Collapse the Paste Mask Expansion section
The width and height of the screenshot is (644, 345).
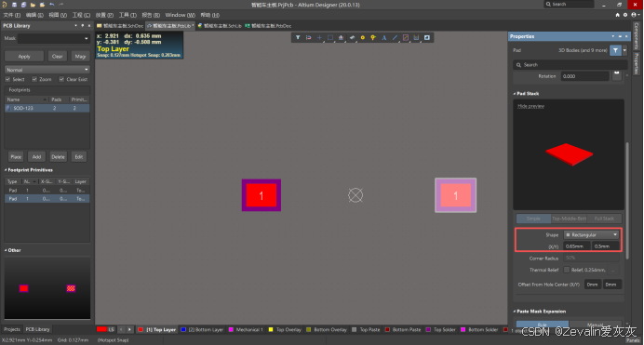pos(515,312)
